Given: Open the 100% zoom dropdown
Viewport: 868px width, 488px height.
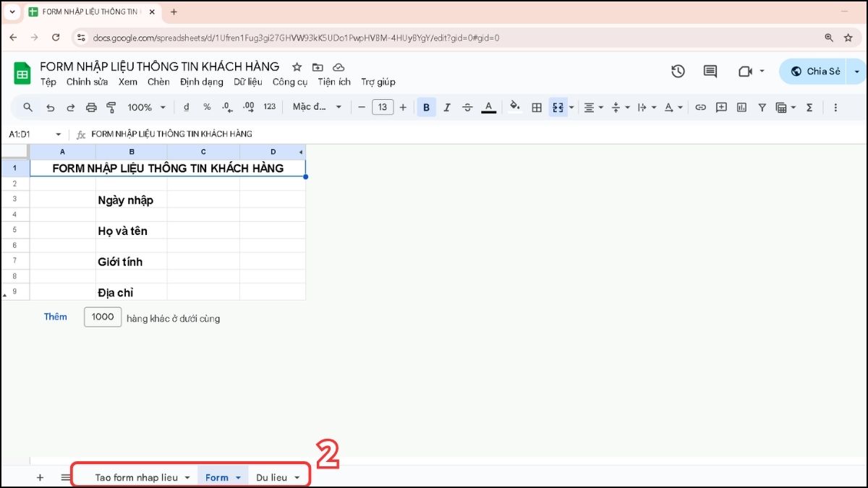Looking at the screenshot, I should pos(146,107).
